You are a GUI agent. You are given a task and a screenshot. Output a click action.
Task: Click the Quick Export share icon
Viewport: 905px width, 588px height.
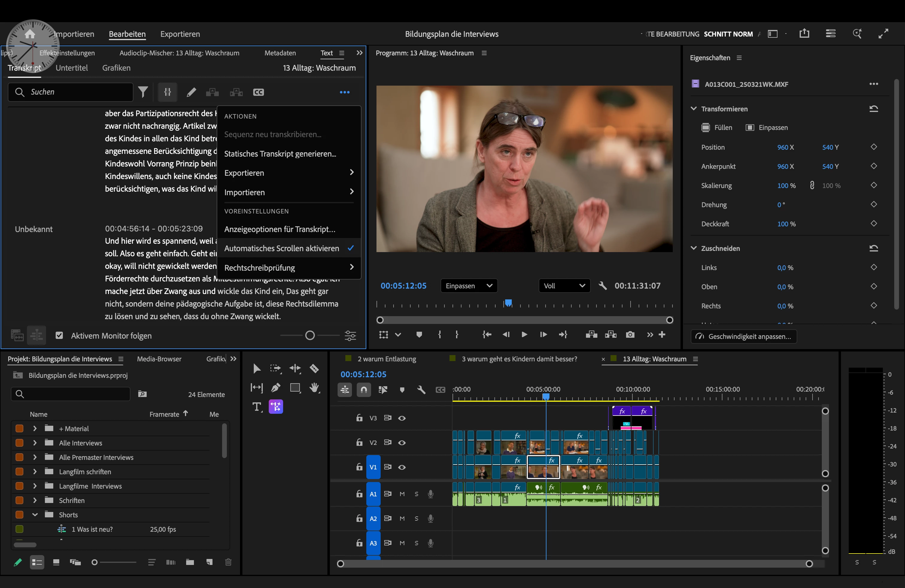click(x=804, y=34)
